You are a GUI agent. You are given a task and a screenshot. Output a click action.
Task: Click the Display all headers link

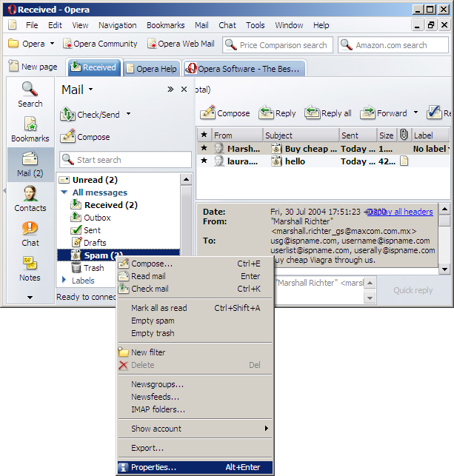tap(400, 212)
